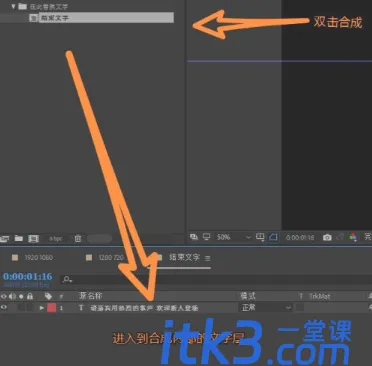This screenshot has height=366, width=372.
Task: Toggle mask and shape path visibility icon
Action: pos(273,237)
